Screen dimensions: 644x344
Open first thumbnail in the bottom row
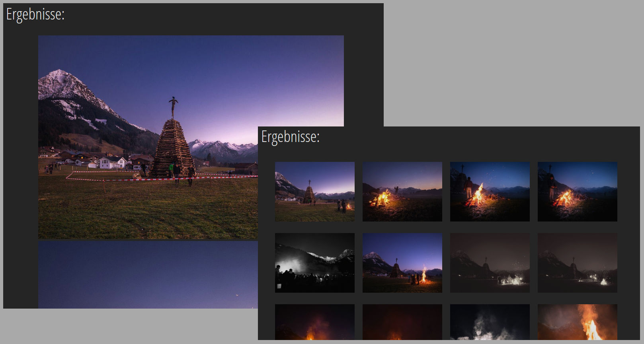pos(314,322)
